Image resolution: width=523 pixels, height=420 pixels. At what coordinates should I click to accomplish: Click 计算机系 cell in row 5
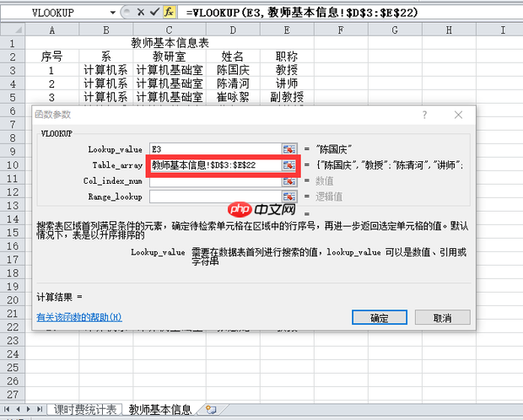tap(106, 97)
